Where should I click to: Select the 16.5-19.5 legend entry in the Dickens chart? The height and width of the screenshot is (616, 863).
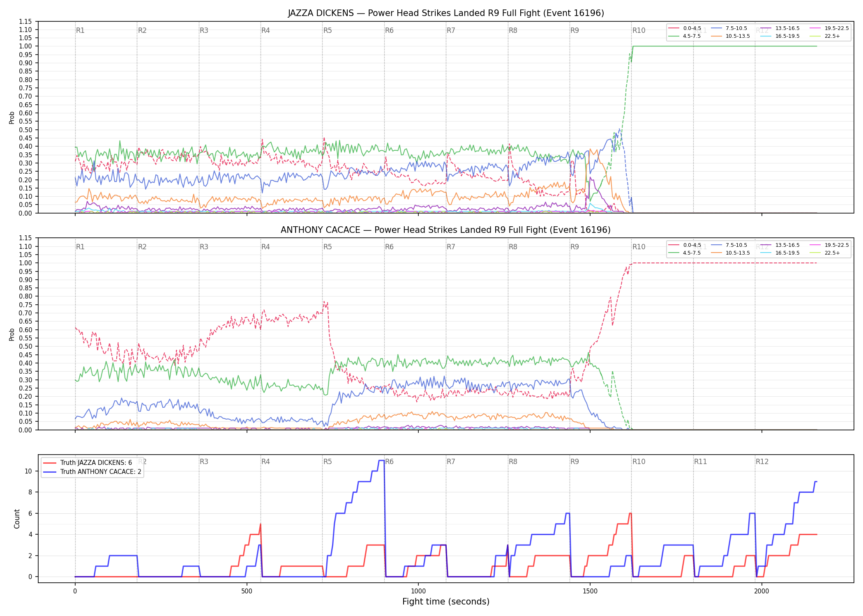pos(780,36)
